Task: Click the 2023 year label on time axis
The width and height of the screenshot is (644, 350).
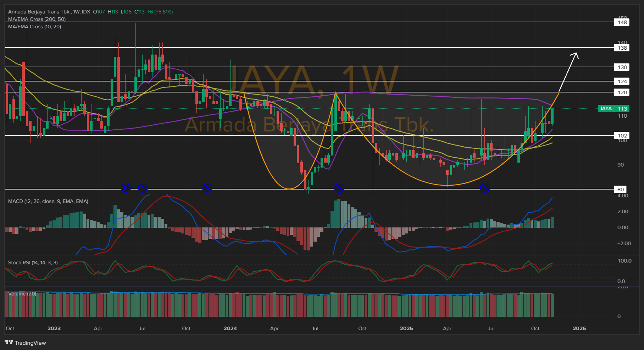Action: pyautogui.click(x=54, y=328)
